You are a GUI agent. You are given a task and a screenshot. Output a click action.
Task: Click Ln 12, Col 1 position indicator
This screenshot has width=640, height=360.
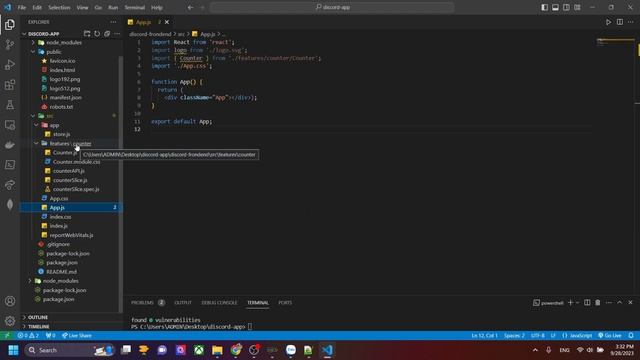[484, 336]
